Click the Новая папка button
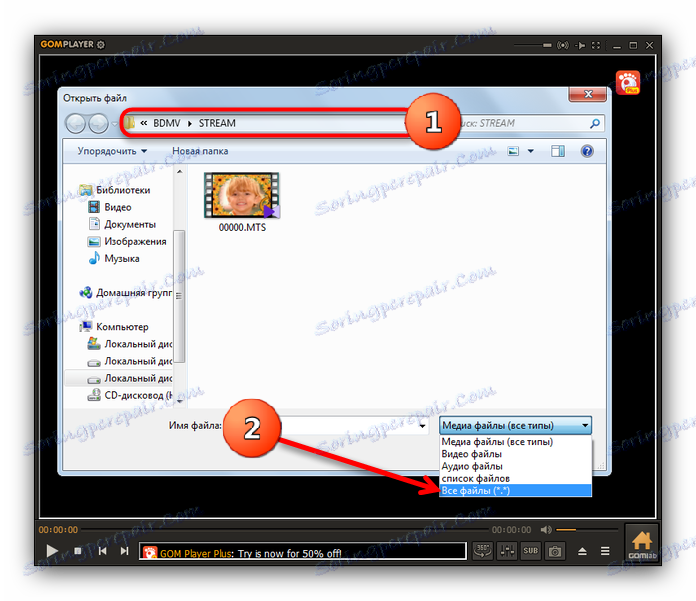Image resolution: width=696 pixels, height=601 pixels. pos(200,151)
